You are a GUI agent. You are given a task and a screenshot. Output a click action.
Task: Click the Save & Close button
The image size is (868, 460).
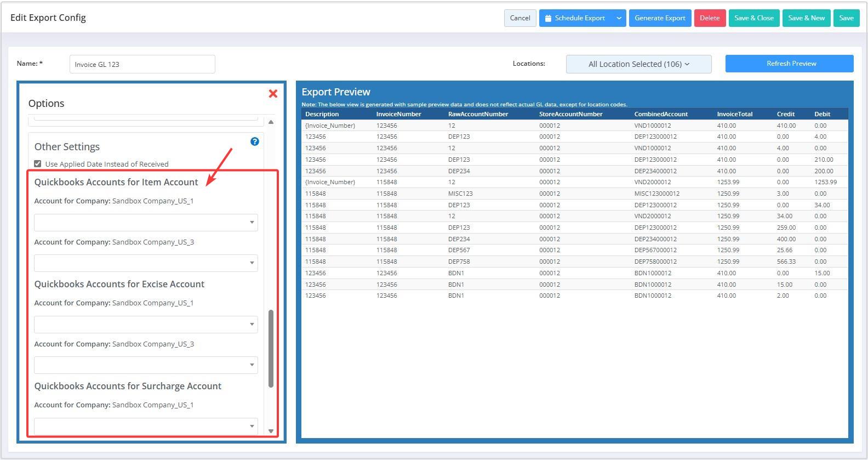point(753,18)
